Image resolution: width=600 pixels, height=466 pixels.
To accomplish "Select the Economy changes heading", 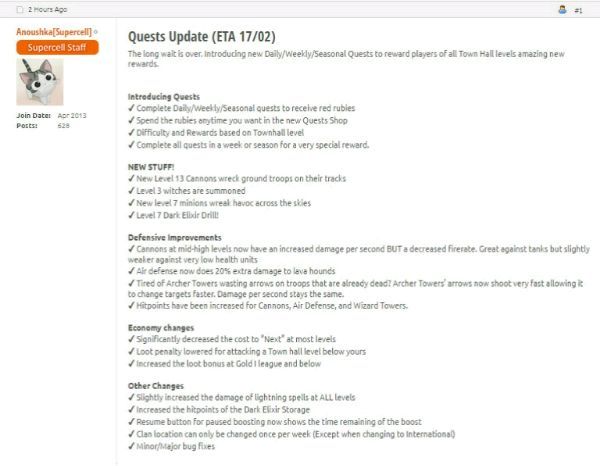I will 161,328.
